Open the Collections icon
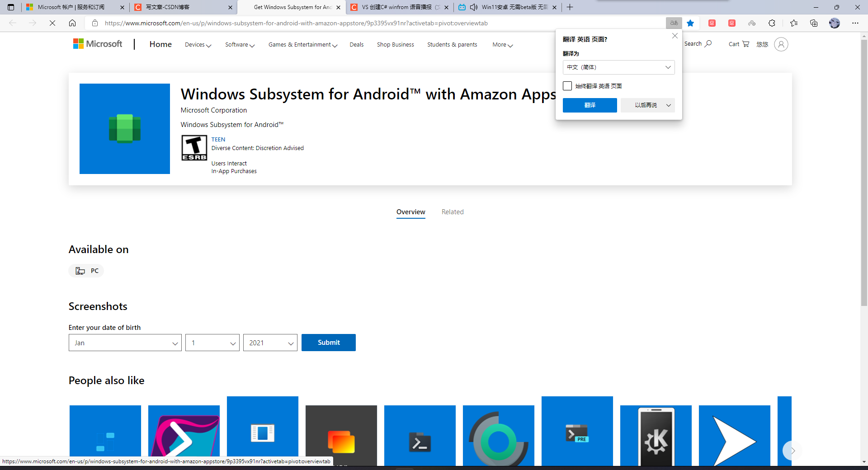 coord(814,23)
